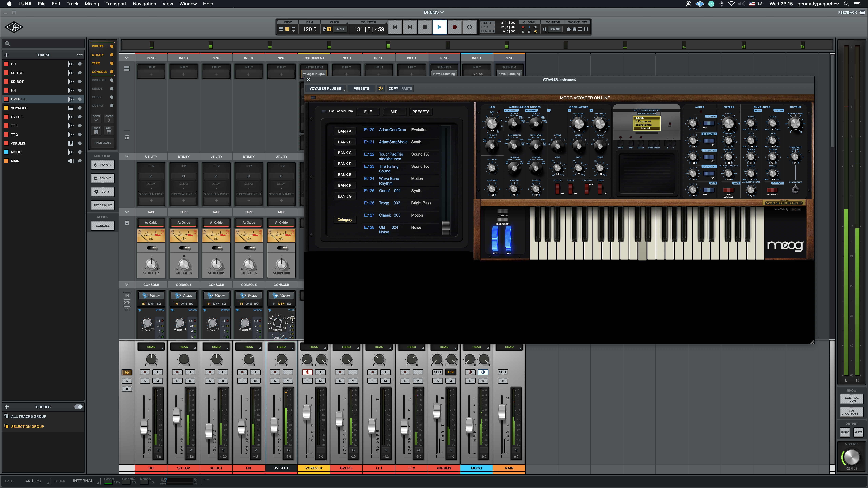
Task: Toggle visibility dot for VOYAGER track
Action: 80,108
